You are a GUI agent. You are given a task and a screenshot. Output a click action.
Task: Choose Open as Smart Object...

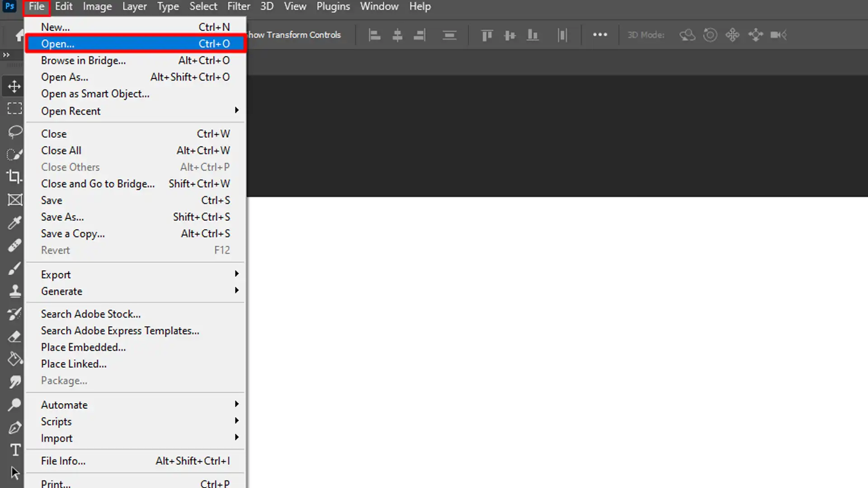tap(136, 94)
